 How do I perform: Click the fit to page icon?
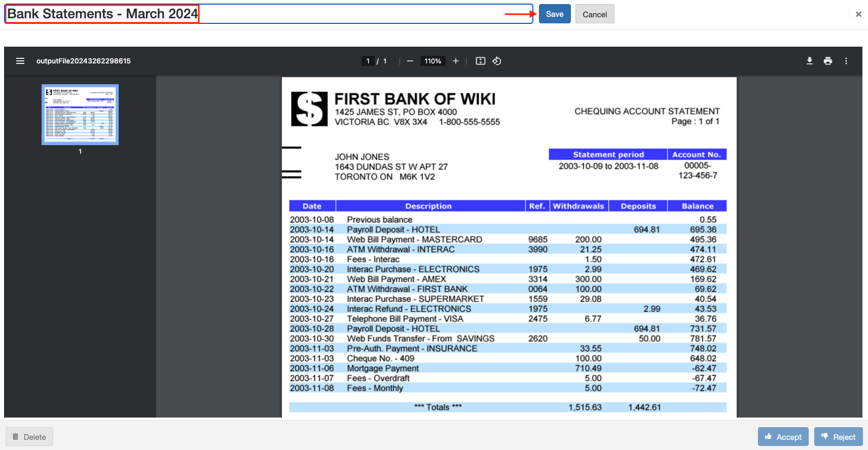click(x=481, y=61)
